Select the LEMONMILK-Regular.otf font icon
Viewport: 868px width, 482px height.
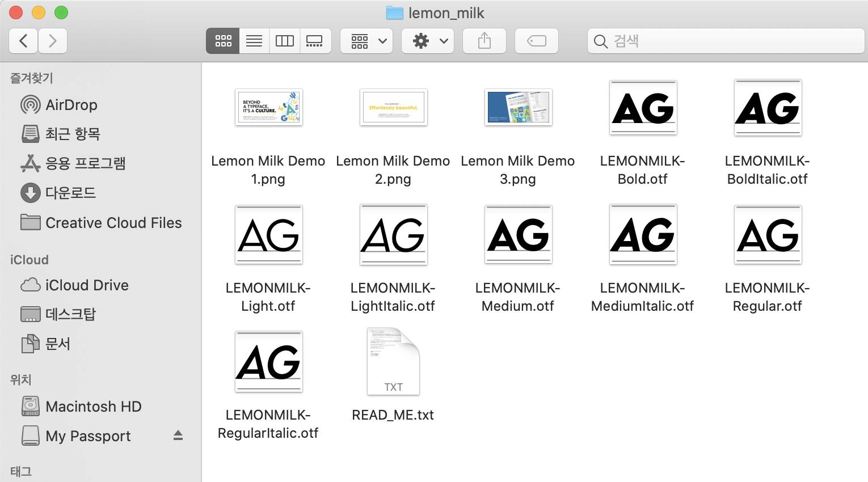tap(768, 235)
